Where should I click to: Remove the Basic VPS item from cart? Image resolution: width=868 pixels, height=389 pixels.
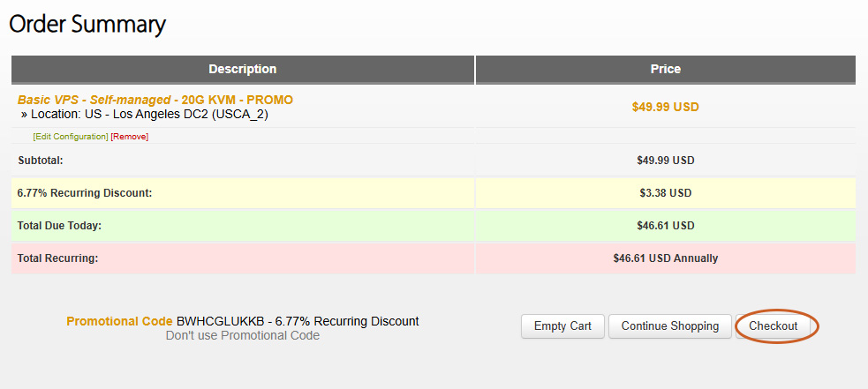pos(130,137)
